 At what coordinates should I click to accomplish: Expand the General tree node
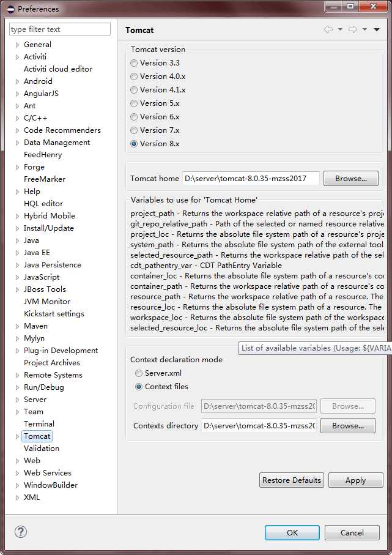(17, 45)
